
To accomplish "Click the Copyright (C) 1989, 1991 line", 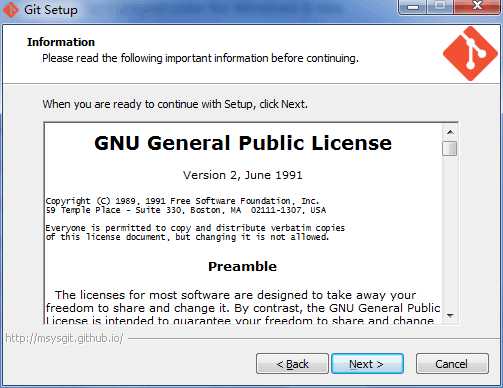I will [182, 201].
